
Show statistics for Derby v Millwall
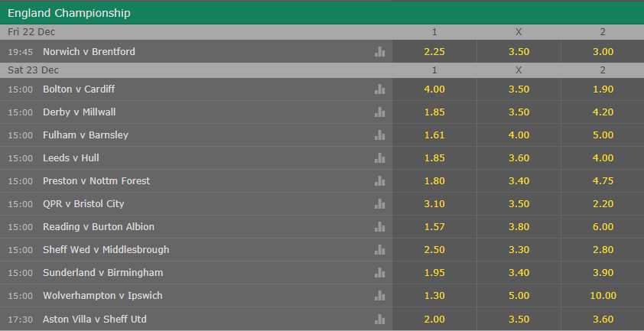pyautogui.click(x=379, y=112)
